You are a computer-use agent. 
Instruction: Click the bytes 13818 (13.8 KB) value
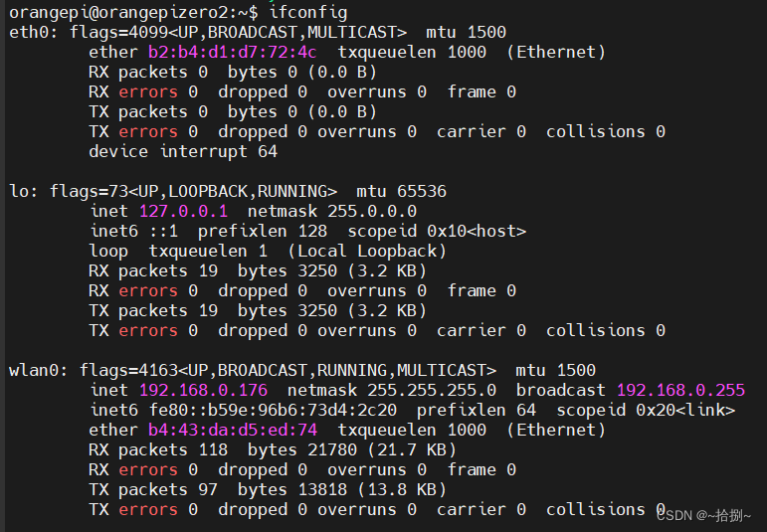(x=342, y=489)
